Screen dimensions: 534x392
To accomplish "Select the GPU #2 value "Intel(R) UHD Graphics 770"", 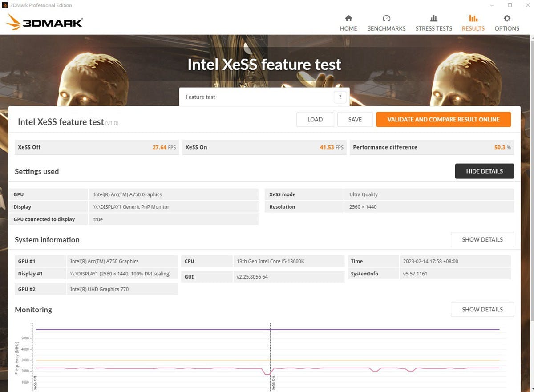I will click(99, 289).
